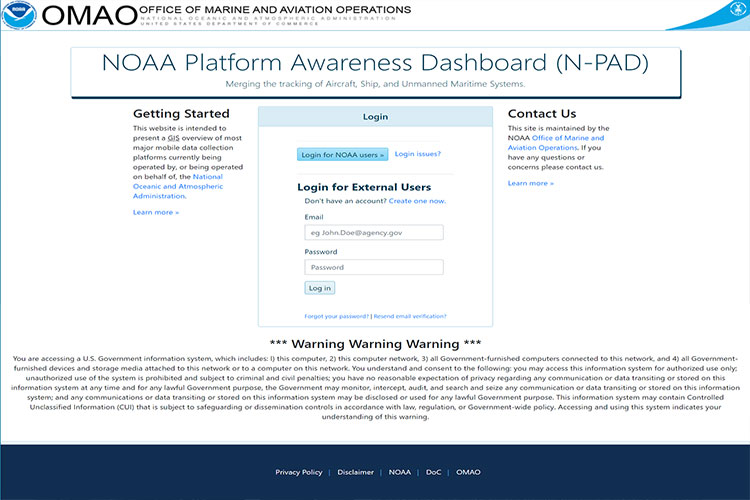Open the Login issues? link
Screen dimensions: 750x500
tap(418, 154)
